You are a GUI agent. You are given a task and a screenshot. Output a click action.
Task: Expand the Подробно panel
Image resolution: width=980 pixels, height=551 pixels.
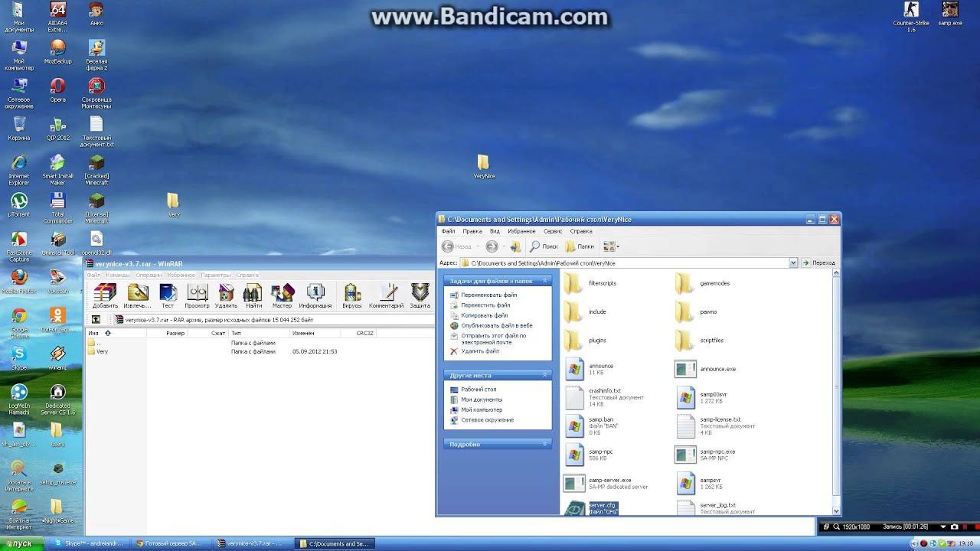point(545,444)
